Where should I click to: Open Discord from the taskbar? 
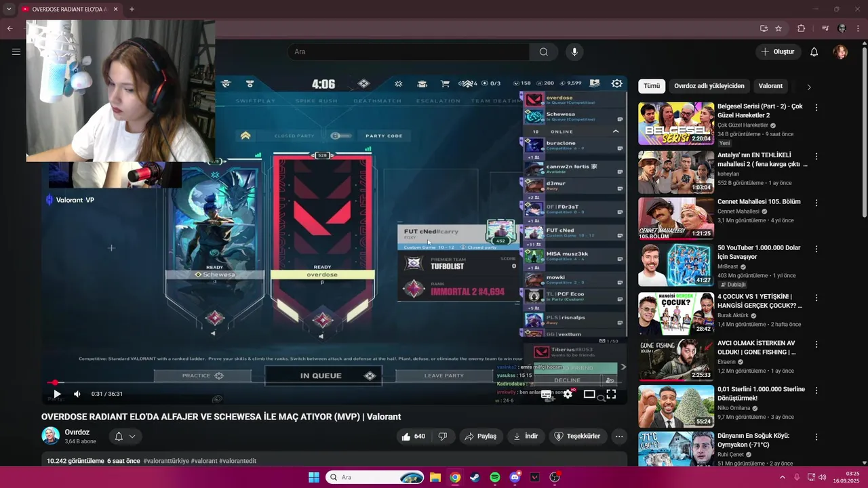click(515, 477)
